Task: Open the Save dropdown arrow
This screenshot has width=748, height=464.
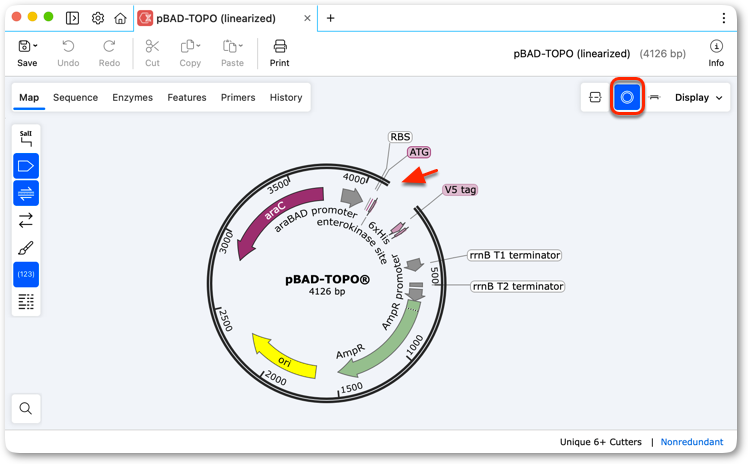Action: [35, 46]
